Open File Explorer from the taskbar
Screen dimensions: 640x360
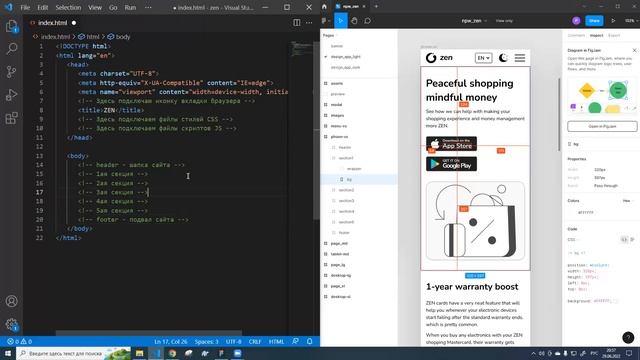140,353
